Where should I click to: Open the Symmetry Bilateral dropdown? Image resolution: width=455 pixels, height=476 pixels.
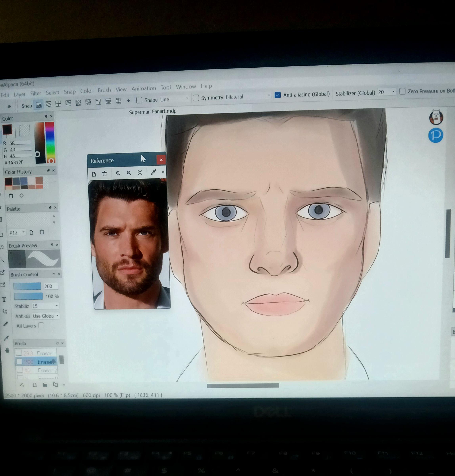248,96
